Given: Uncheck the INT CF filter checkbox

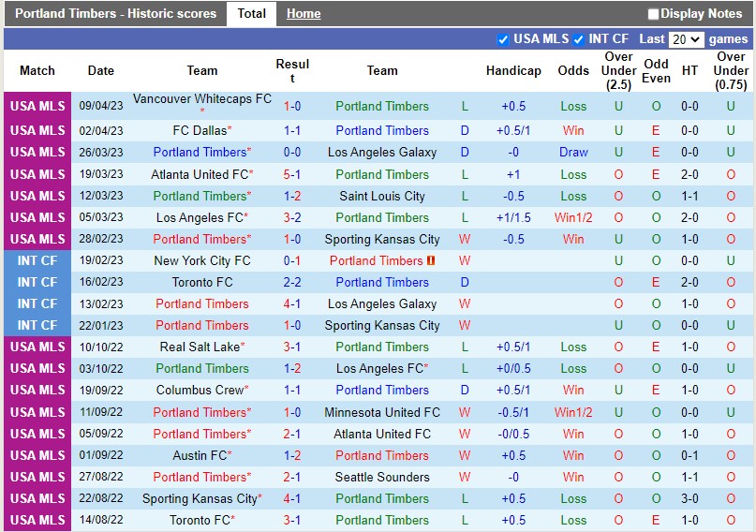Looking at the screenshot, I should point(579,39).
